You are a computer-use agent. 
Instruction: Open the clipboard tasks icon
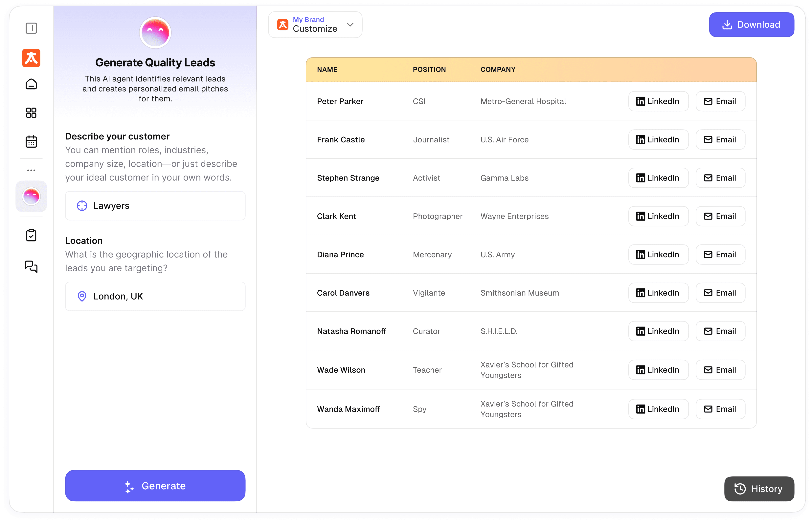31,235
